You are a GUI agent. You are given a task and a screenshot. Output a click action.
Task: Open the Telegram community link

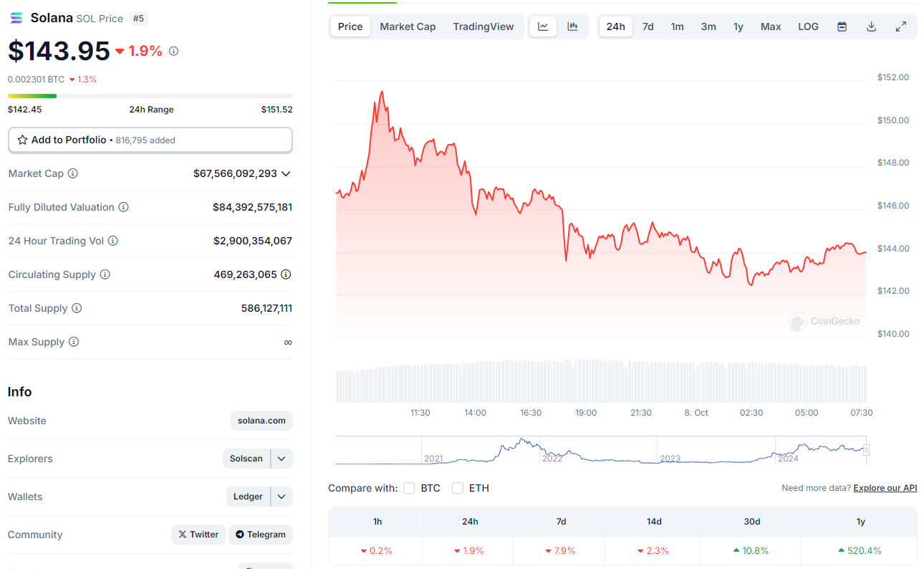(261, 535)
